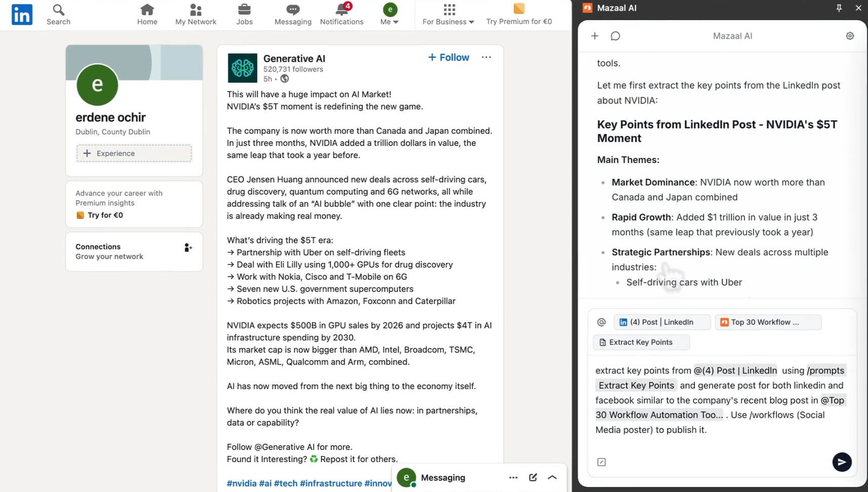Click '520,731 followers' text
The width and height of the screenshot is (868, 492).
(293, 69)
